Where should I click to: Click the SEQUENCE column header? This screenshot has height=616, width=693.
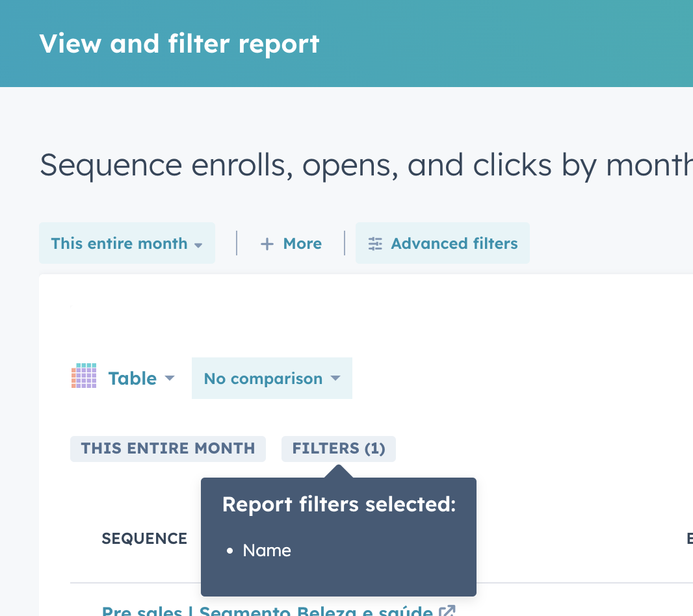pos(144,538)
